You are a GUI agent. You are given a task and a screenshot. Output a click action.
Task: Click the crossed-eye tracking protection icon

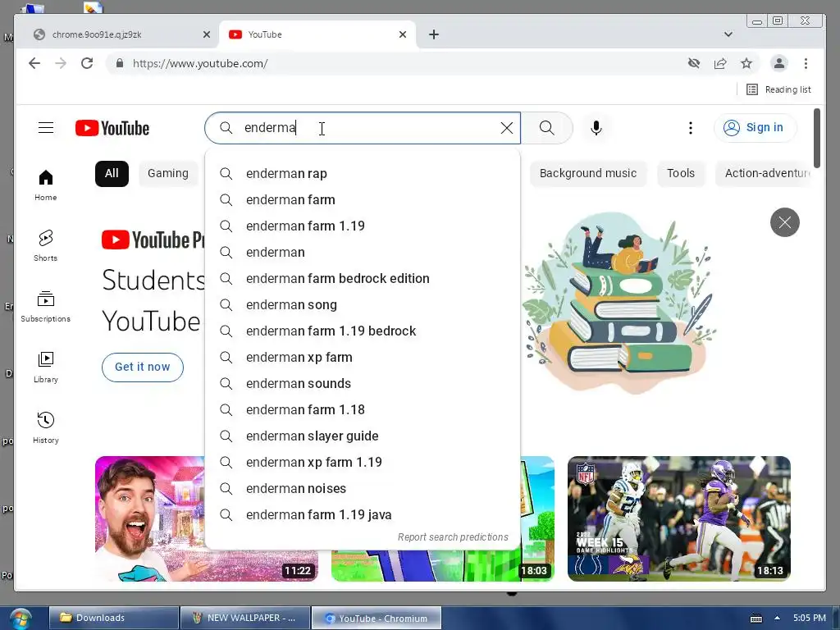click(x=694, y=63)
